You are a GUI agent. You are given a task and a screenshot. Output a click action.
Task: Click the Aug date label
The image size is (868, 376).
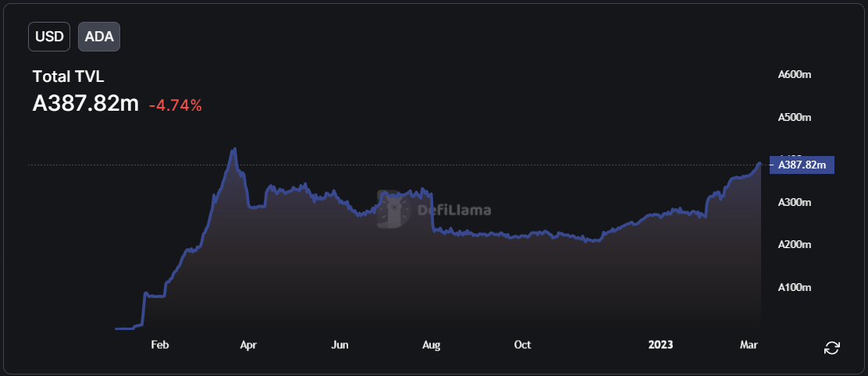431,345
